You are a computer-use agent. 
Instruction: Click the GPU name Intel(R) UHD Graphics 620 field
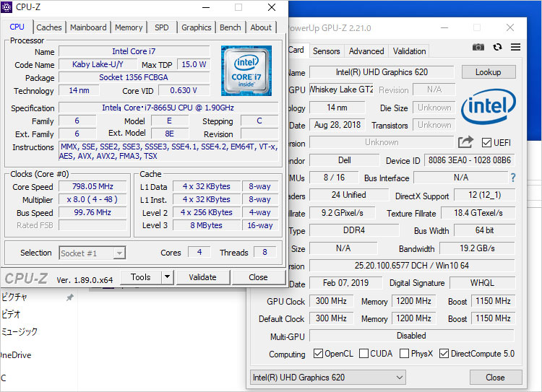tap(382, 72)
